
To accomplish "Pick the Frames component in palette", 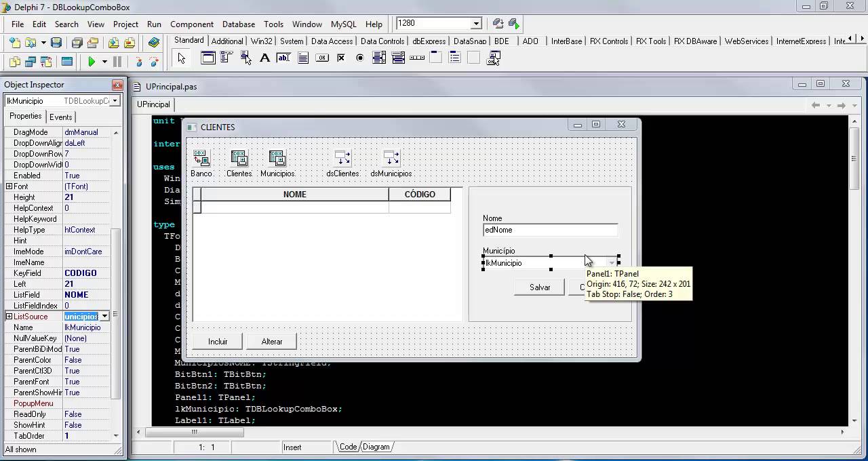I will 208,58.
